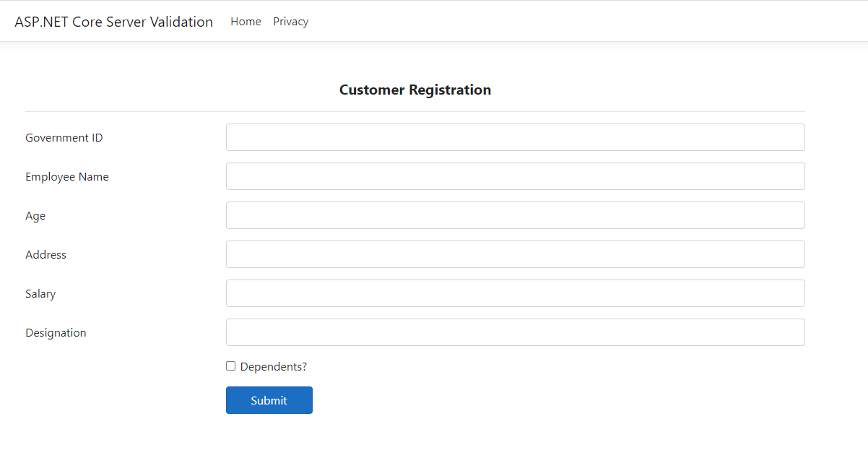This screenshot has height=476, width=868.
Task: Select the Employee Name label
Action: click(66, 176)
